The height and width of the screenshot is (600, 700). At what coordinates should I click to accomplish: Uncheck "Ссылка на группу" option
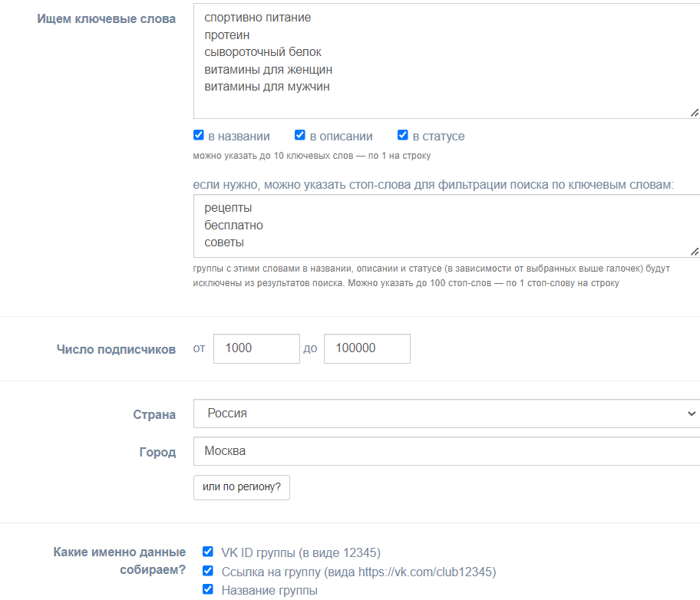[208, 571]
